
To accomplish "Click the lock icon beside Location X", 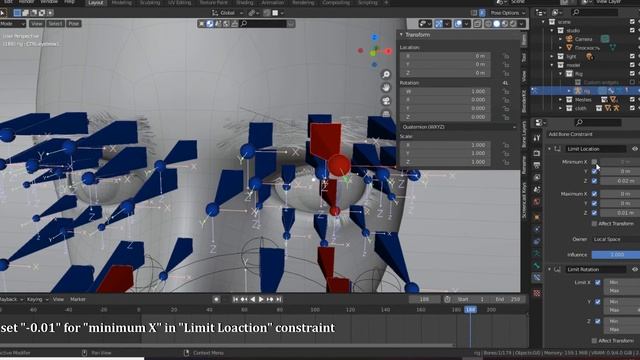I will point(506,56).
